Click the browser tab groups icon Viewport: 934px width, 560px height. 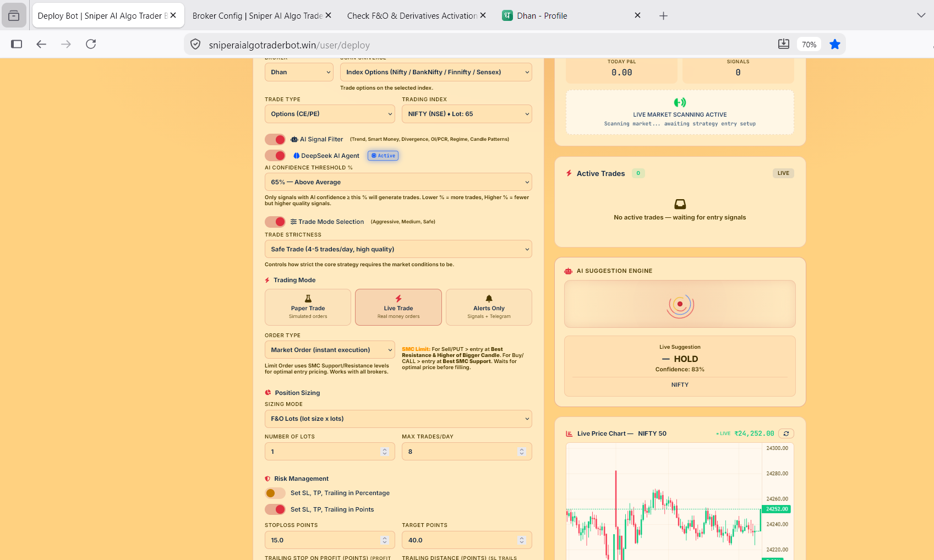coord(14,15)
